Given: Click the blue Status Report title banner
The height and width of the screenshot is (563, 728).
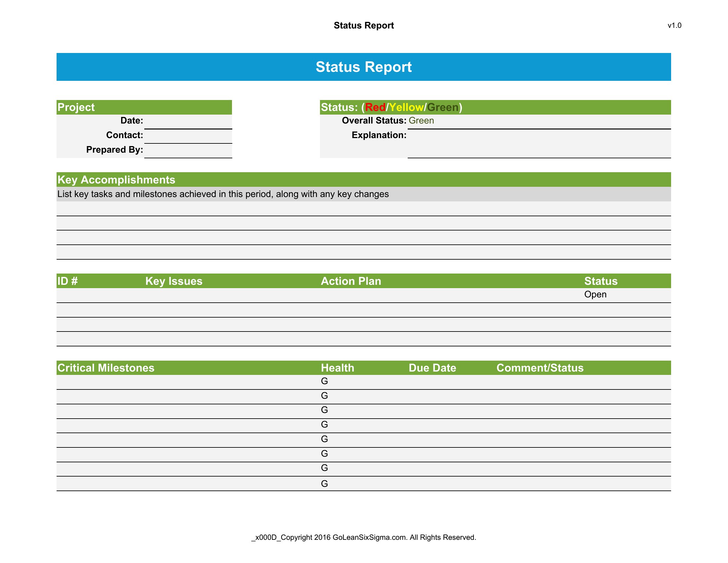Looking at the screenshot, I should click(x=364, y=67).
